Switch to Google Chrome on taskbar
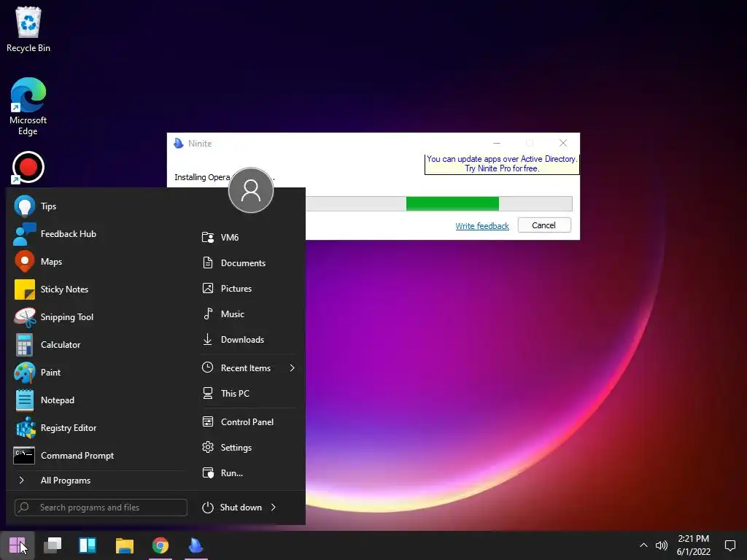The width and height of the screenshot is (747, 560). [160, 545]
